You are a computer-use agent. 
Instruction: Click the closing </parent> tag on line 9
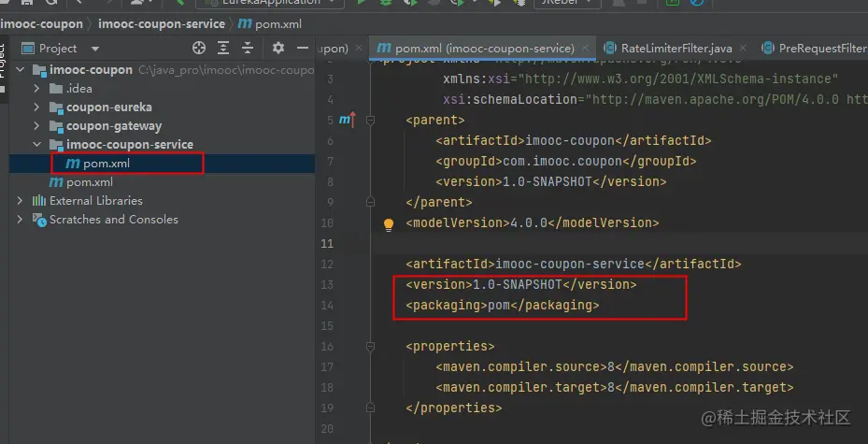tap(439, 202)
